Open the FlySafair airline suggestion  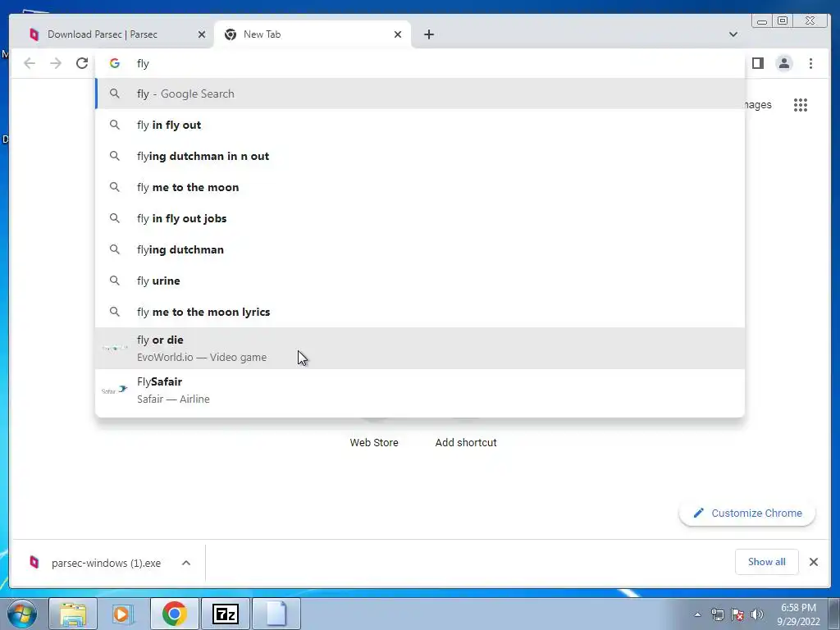point(420,390)
